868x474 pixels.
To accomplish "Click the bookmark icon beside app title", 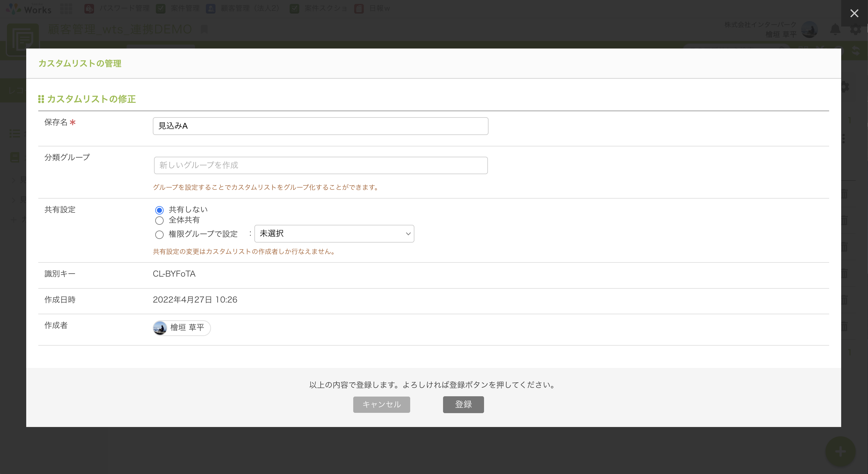I will pyautogui.click(x=204, y=29).
